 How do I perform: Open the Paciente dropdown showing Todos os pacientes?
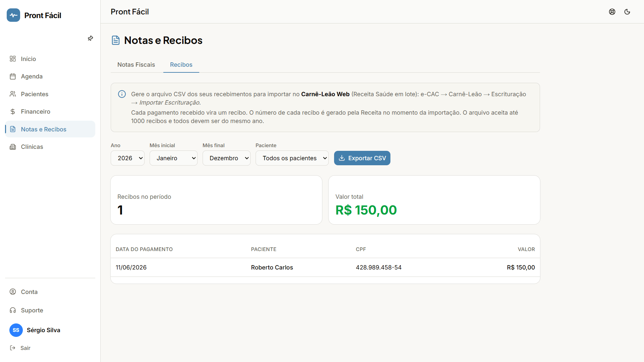click(292, 158)
